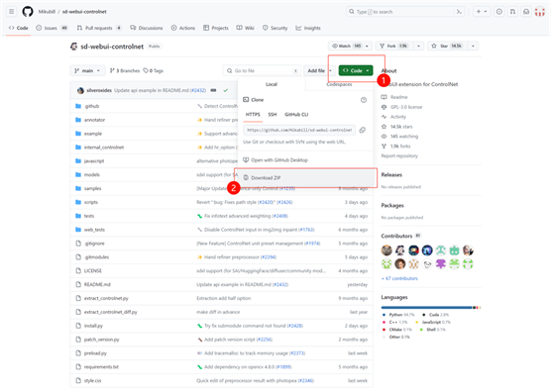
Task: Expand commit message ellipsis button
Action: point(213,90)
